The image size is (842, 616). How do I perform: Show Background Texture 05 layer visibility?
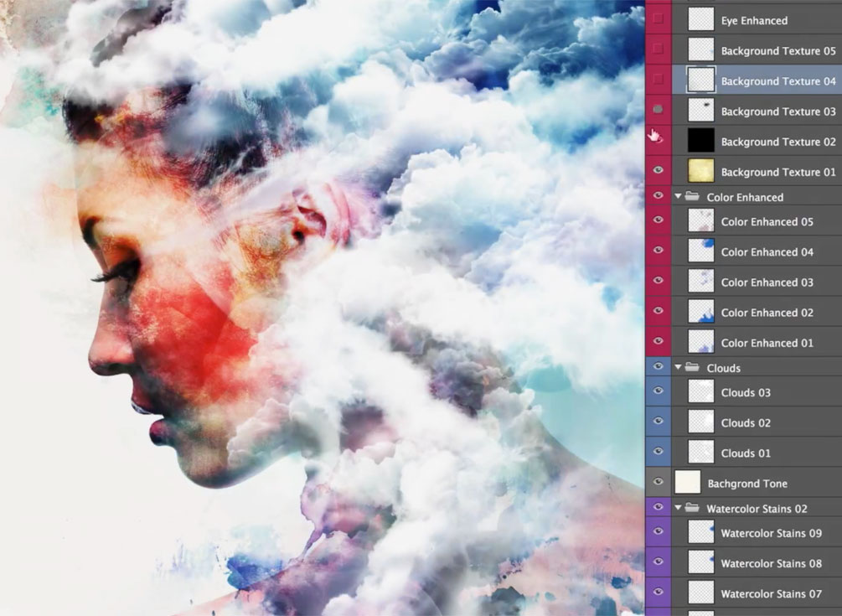coord(658,49)
